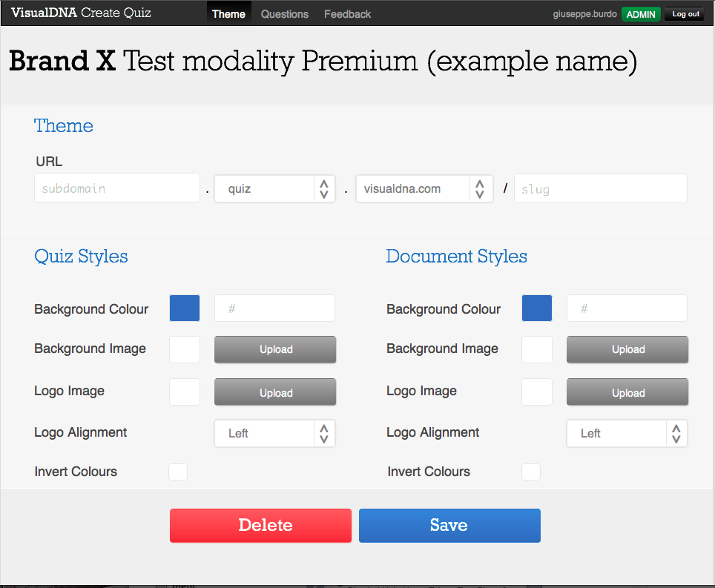
Task: Click the Quiz Styles heading
Action: pos(81,257)
